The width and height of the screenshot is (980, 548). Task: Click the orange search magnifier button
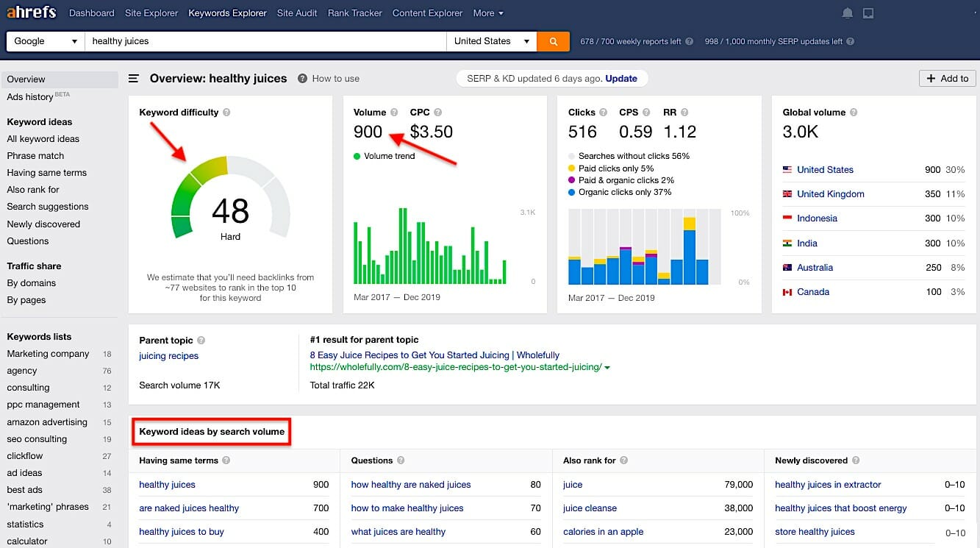point(554,41)
